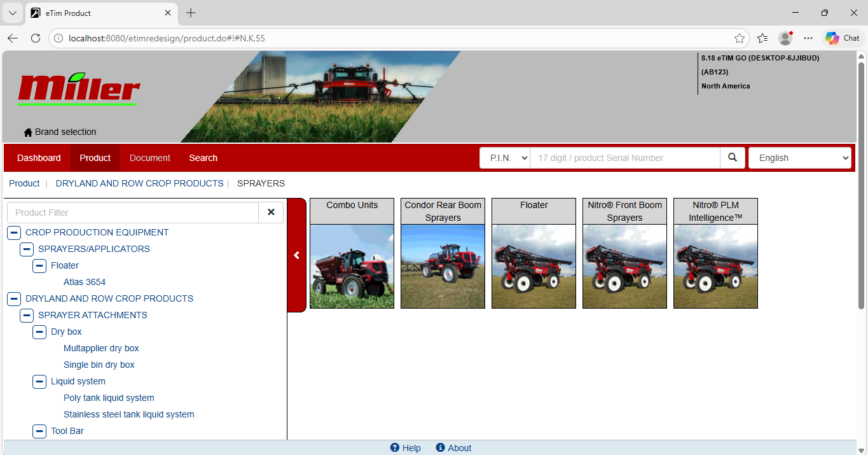This screenshot has height=455, width=868.
Task: Open the English language dropdown
Action: pos(800,158)
